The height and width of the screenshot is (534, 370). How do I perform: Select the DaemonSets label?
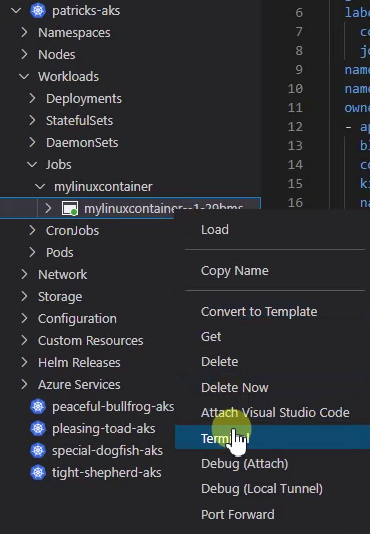pos(82,143)
